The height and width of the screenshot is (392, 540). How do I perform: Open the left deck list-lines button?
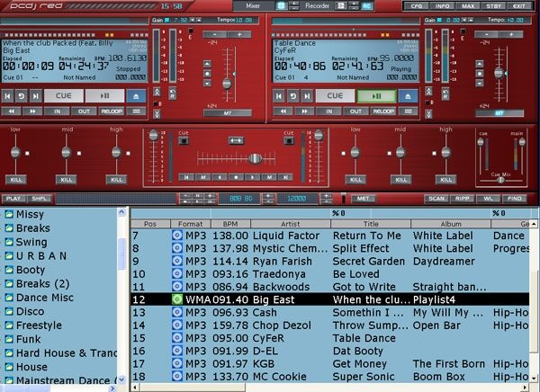click(x=137, y=111)
